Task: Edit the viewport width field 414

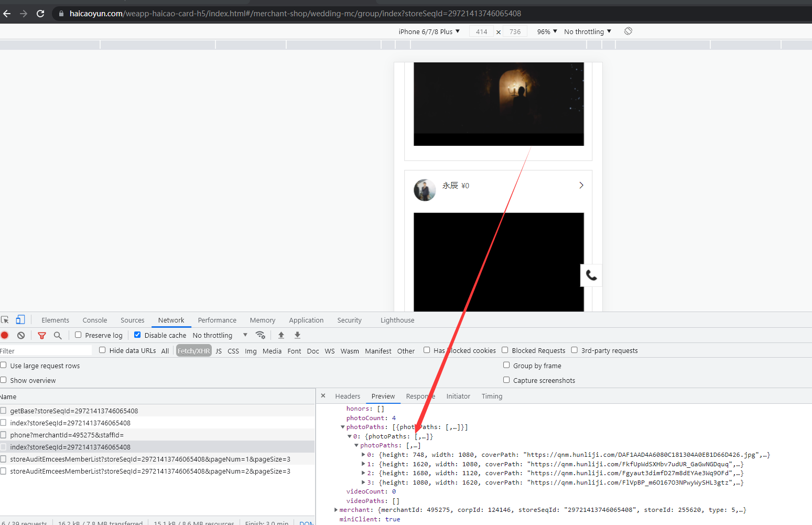Action: coord(481,31)
